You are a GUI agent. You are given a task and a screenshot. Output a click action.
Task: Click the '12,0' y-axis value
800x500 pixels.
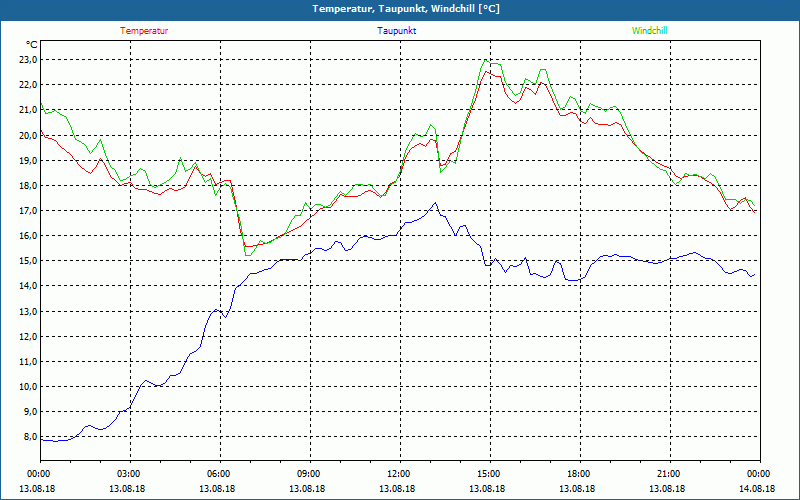tap(30, 336)
